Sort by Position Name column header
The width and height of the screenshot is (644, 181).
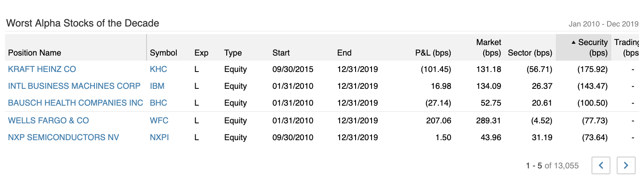point(34,53)
